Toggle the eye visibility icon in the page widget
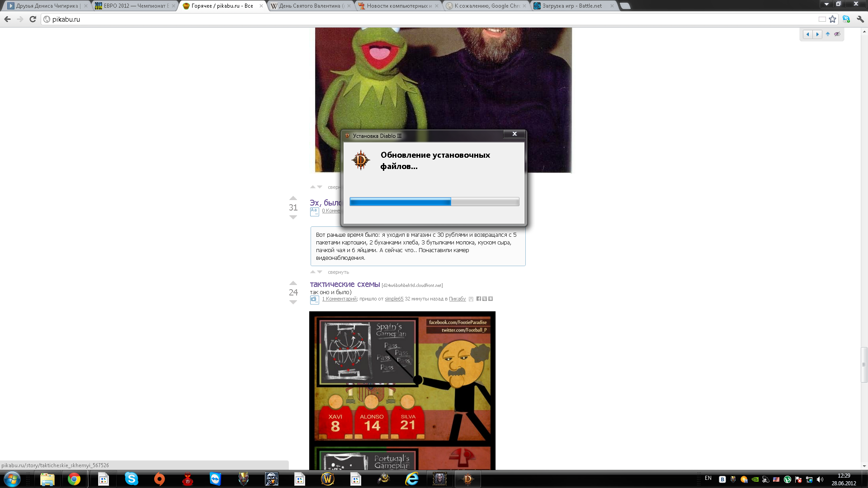Image resolution: width=868 pixels, height=488 pixels. (x=837, y=34)
